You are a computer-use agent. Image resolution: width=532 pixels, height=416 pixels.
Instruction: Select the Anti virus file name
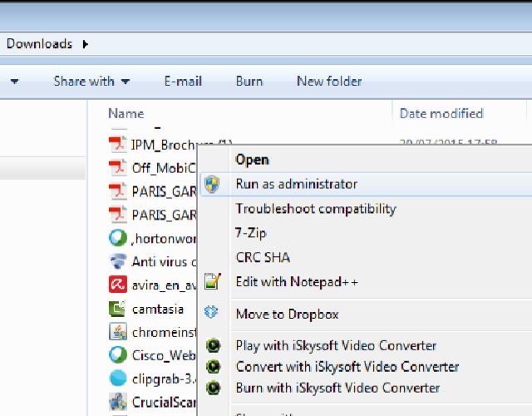pos(164,262)
